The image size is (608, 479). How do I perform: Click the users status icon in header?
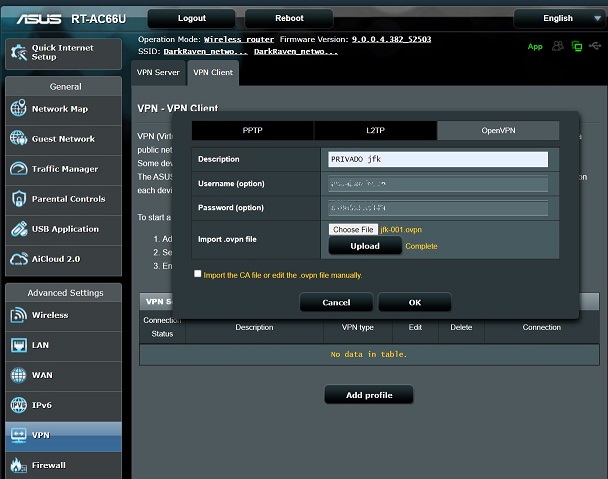(x=558, y=46)
